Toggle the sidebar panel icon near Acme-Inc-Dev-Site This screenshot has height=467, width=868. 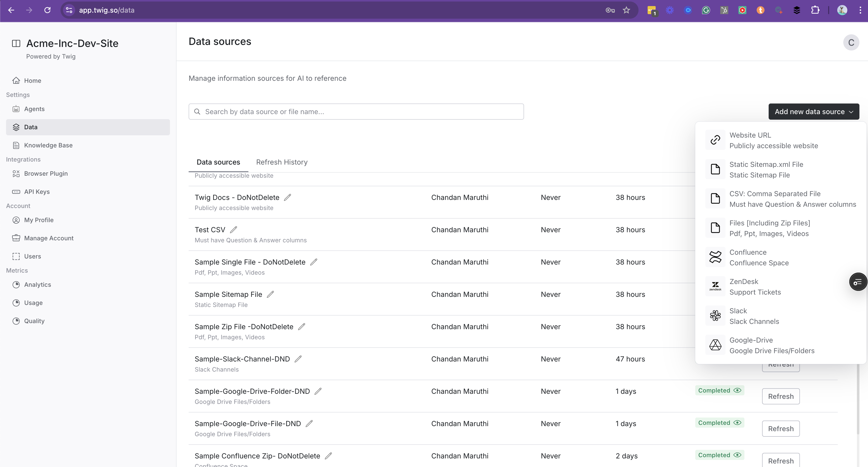[x=16, y=43]
